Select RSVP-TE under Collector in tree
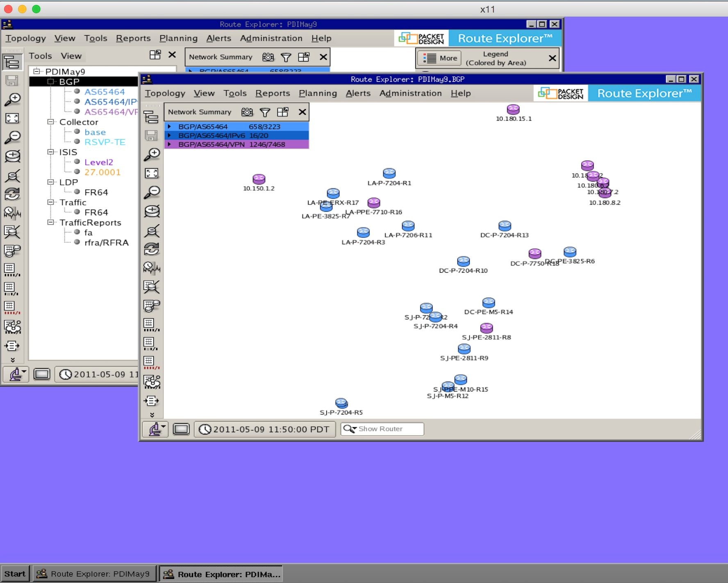This screenshot has height=583, width=728. (x=105, y=142)
